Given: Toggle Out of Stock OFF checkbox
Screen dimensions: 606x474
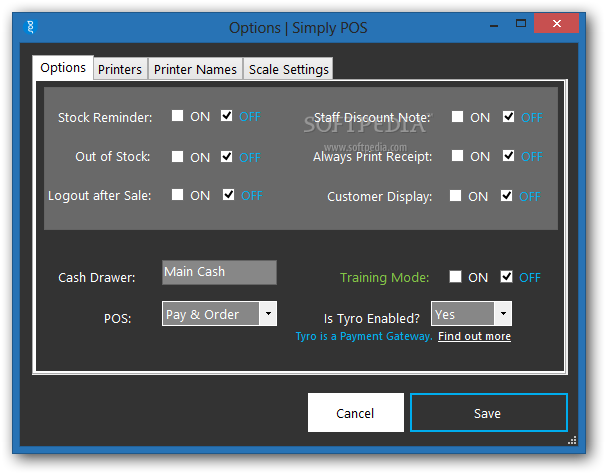Looking at the screenshot, I should [x=226, y=157].
